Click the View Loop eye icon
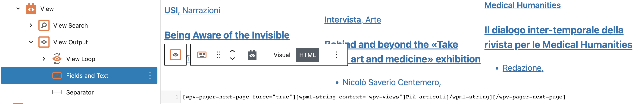 pos(57,59)
